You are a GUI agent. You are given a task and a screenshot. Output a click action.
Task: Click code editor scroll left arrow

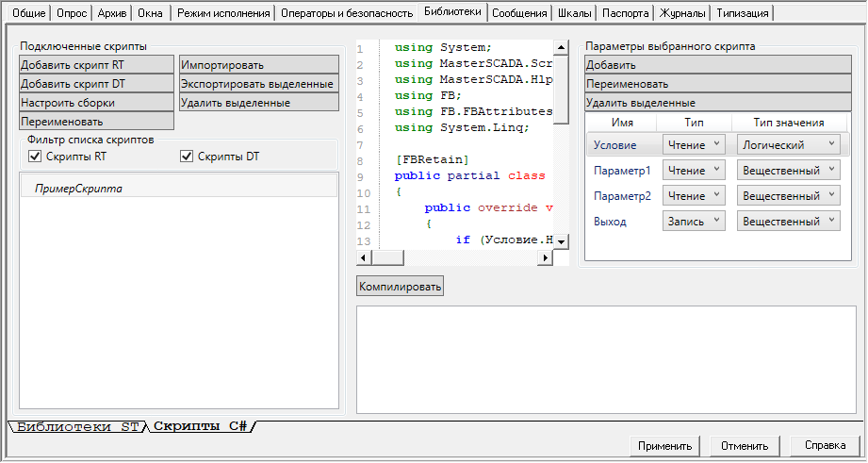click(364, 257)
